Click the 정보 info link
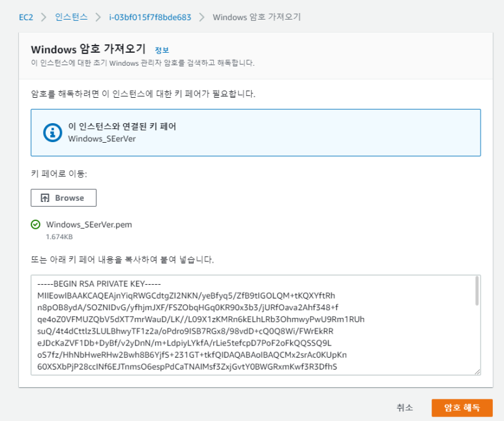Screen dimensions: 504x421 click(x=162, y=50)
